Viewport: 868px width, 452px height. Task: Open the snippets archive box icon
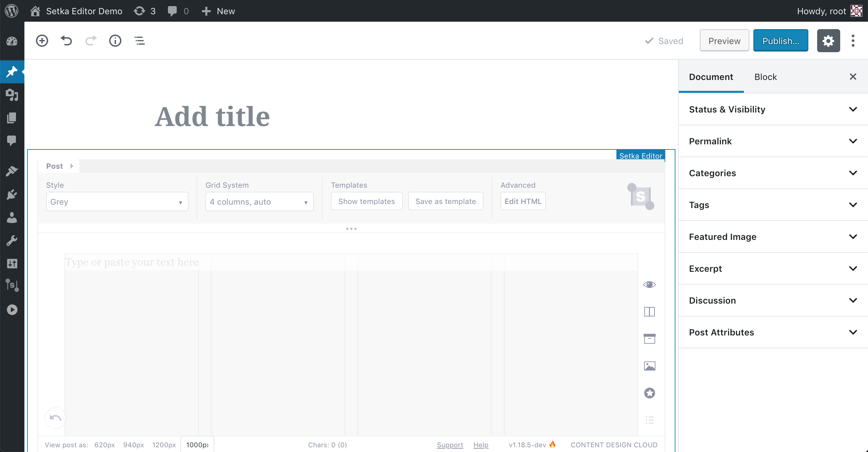649,339
